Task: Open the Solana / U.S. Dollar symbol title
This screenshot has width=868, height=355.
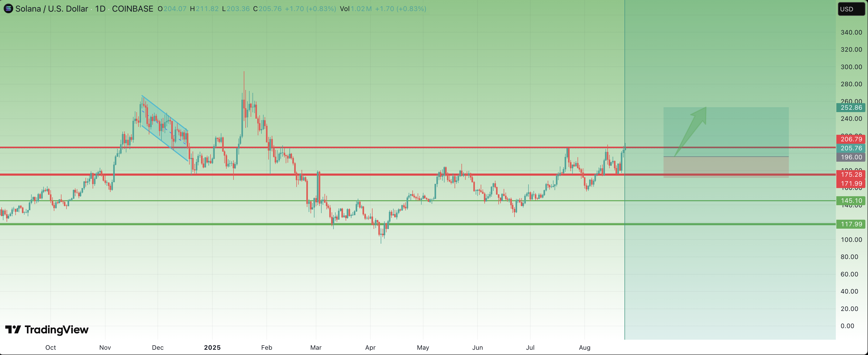Action: 51,9
